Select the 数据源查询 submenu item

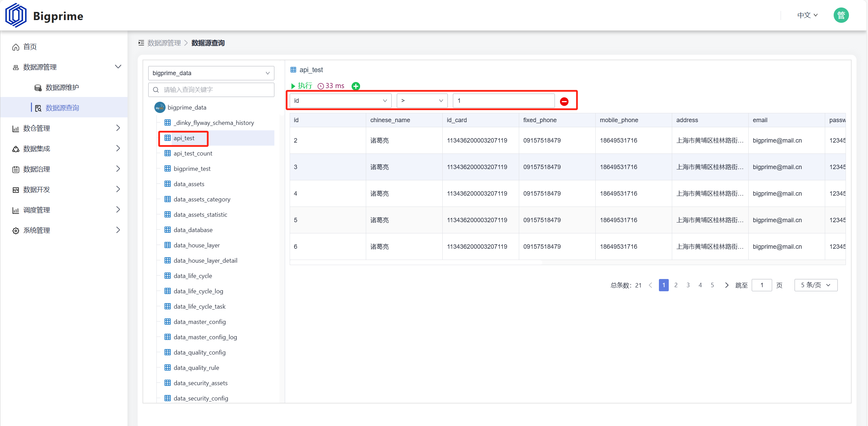coord(64,108)
